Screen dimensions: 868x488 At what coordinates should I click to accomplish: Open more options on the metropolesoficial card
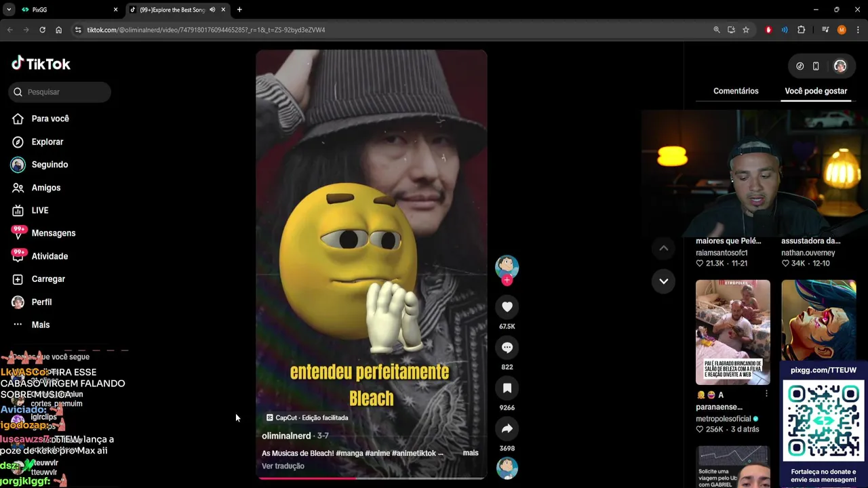(x=766, y=394)
